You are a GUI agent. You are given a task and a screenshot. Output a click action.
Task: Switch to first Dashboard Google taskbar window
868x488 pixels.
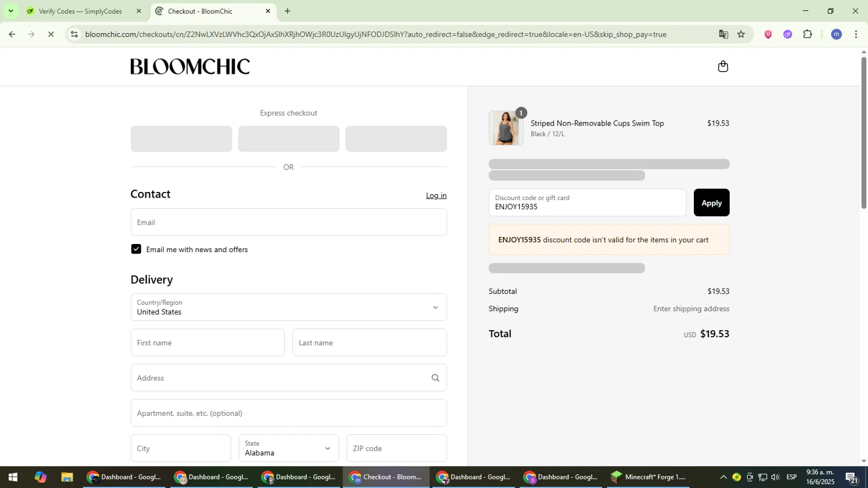tap(124, 478)
